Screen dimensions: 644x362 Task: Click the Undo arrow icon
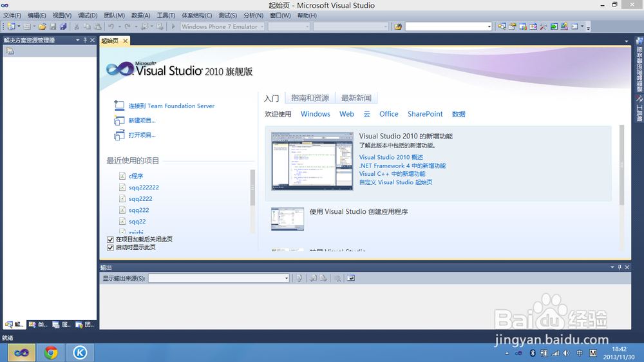tap(111, 26)
